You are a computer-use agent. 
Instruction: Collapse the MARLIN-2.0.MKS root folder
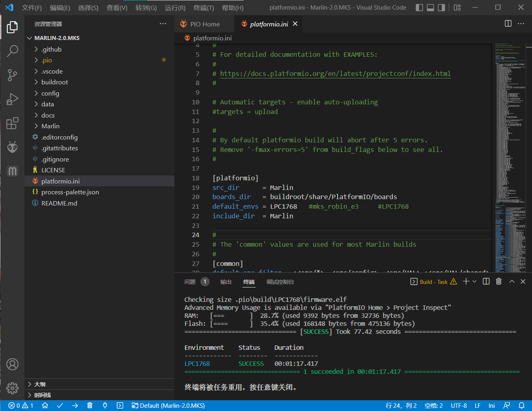[99, 38]
